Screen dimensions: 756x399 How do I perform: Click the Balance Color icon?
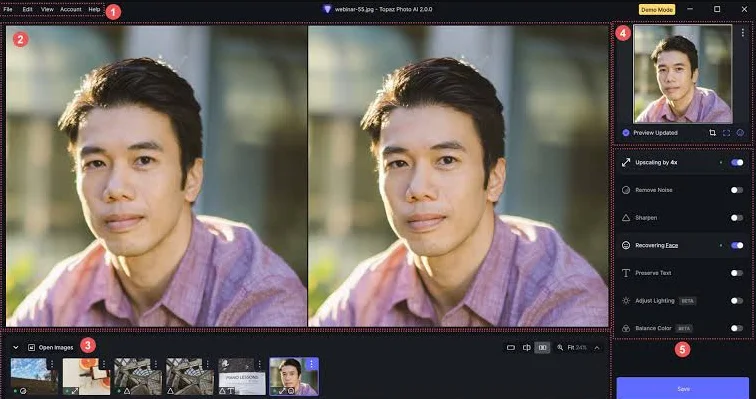point(626,328)
